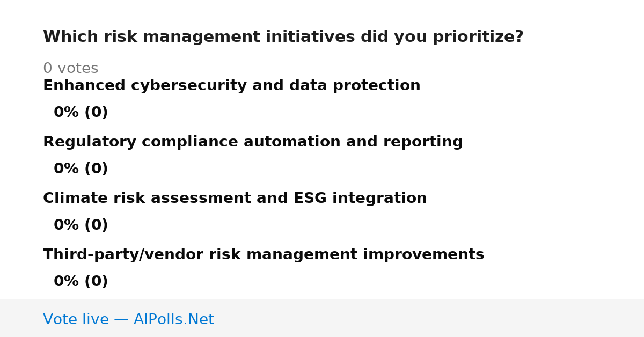Click '0% (0)' under Enhanced cybersecurity
Viewport: 644px width, 337px height.
pos(80,113)
